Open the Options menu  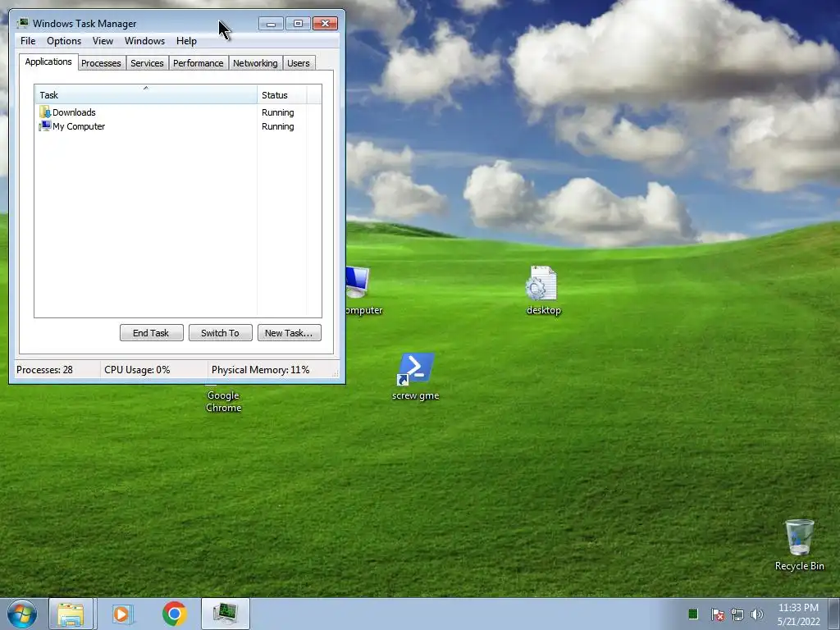pyautogui.click(x=64, y=41)
